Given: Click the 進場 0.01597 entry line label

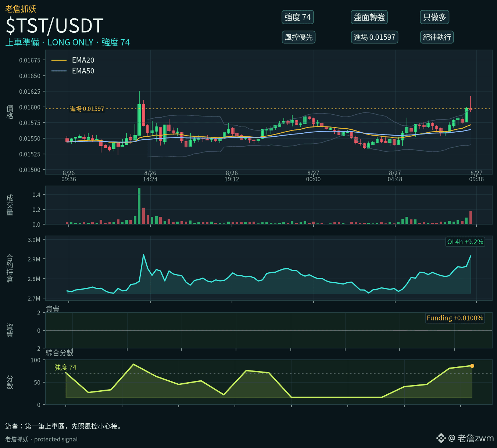Looking at the screenshot, I should pos(87,109).
